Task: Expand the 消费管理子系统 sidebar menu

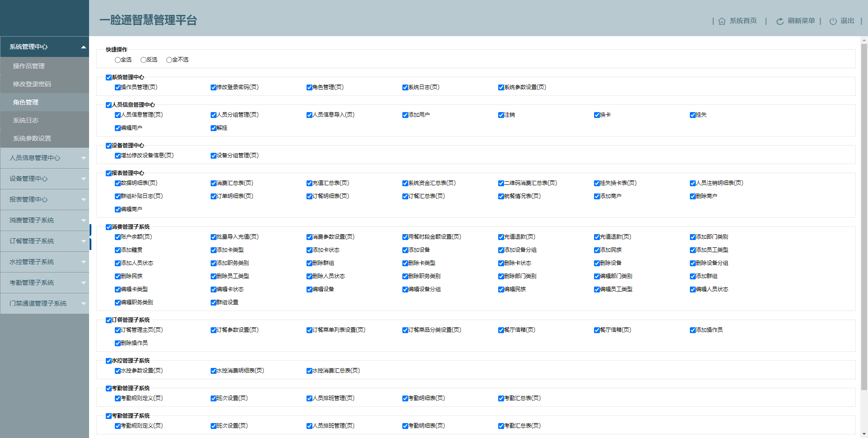Action: click(x=44, y=220)
